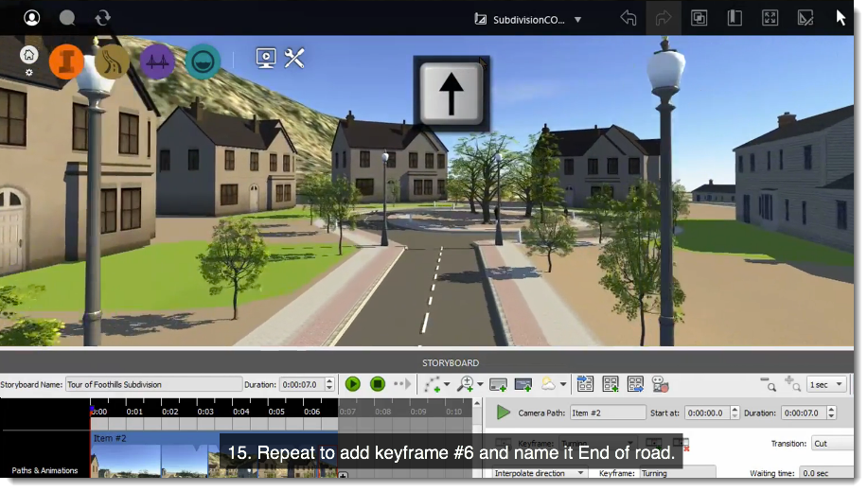Image resolution: width=868 pixels, height=492 pixels.
Task: Open the present and share monitor icon
Action: coord(266,58)
